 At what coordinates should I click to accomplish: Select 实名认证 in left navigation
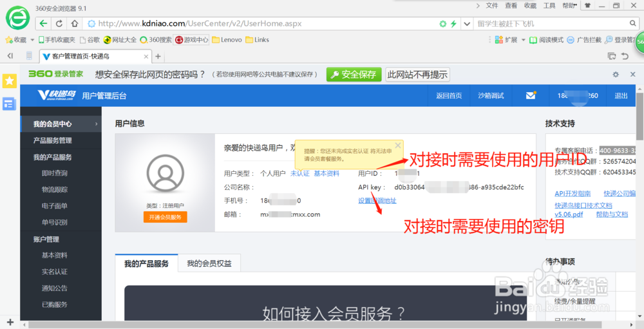[55, 272]
